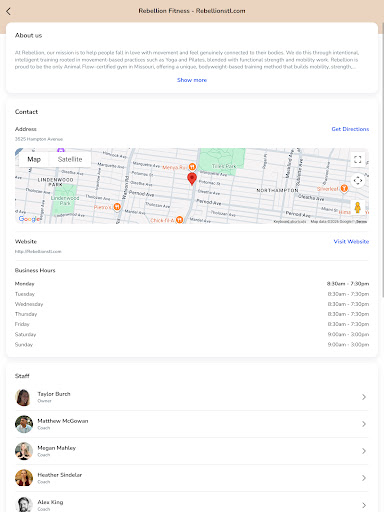Select the Street View pegman
Image resolution: width=384 pixels, height=512 pixels.
358,207
